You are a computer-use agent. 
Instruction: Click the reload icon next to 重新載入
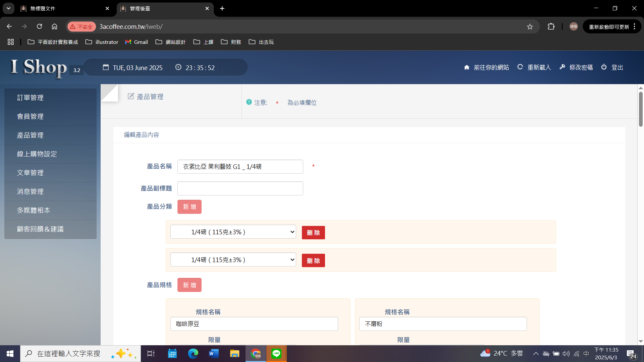click(520, 67)
